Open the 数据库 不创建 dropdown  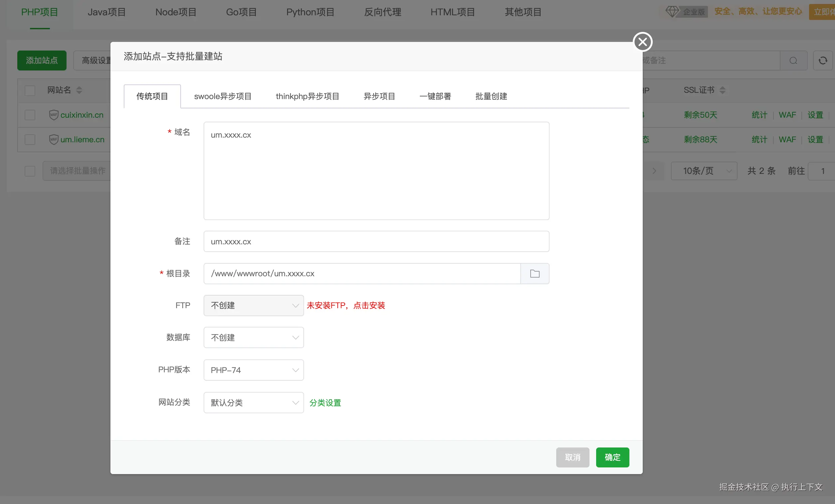point(253,337)
